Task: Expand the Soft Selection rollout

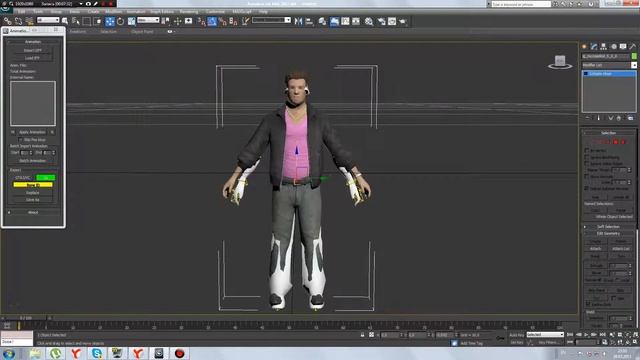Action: pos(608,227)
